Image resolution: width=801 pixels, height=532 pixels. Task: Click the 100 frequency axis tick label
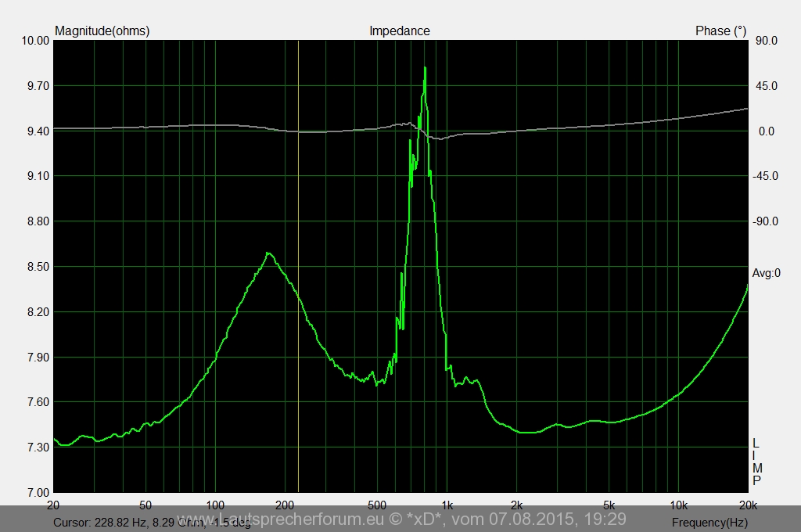click(x=216, y=505)
